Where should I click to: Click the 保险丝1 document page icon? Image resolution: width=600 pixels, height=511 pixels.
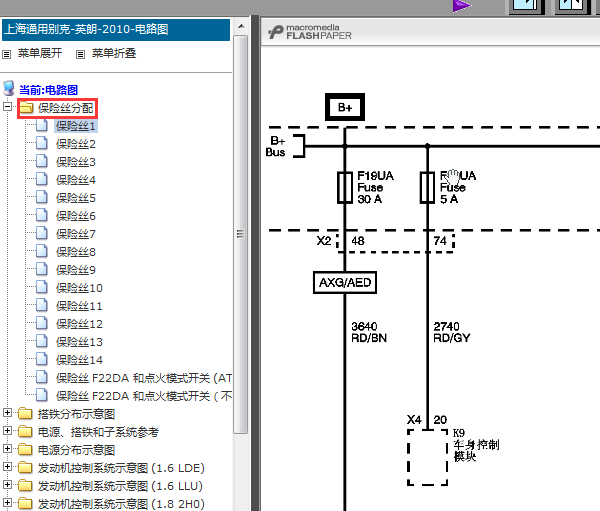42,125
